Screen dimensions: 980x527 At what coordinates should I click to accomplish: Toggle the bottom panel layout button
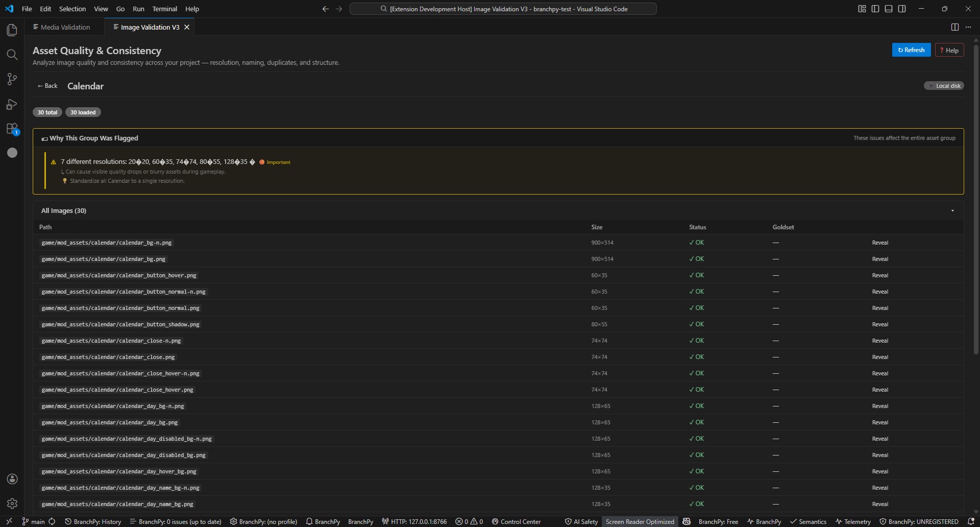point(889,9)
